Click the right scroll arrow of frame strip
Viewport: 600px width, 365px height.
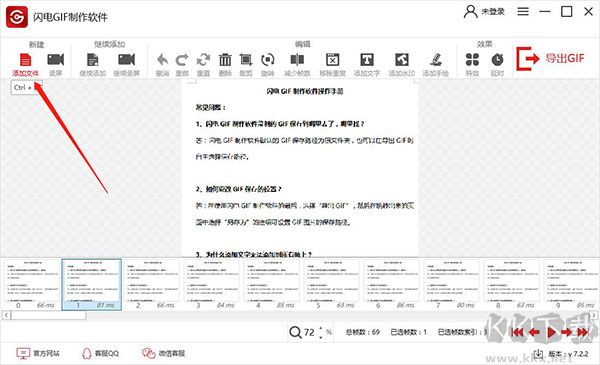click(x=594, y=315)
